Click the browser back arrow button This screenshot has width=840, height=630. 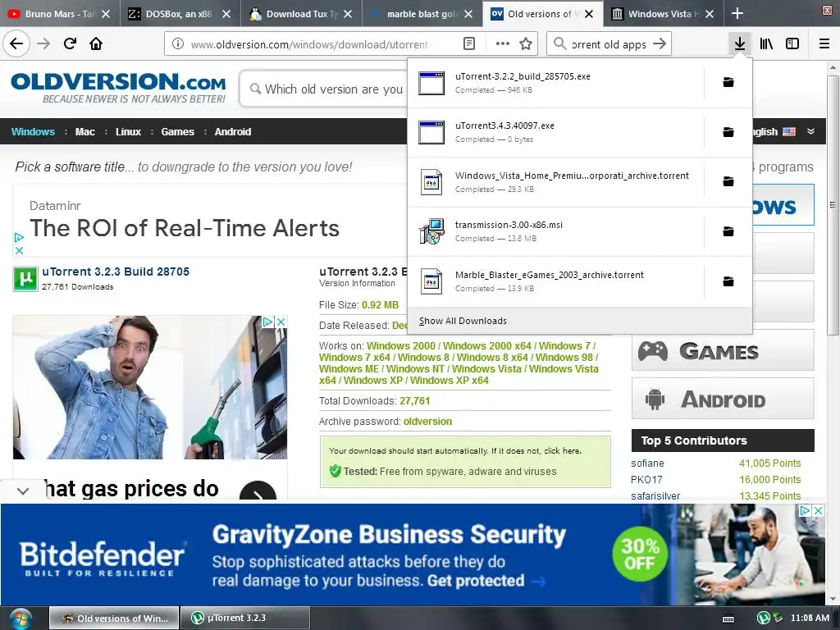(16, 44)
